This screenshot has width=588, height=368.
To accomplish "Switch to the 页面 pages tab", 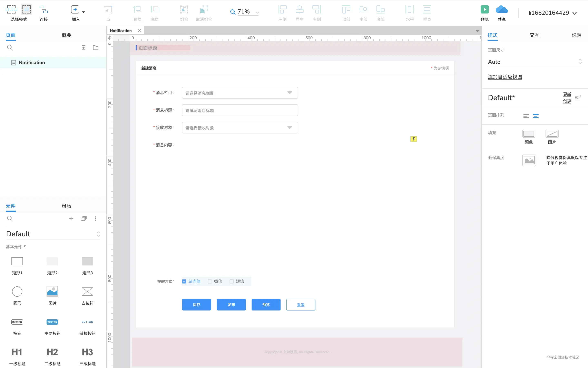I will [x=11, y=35].
